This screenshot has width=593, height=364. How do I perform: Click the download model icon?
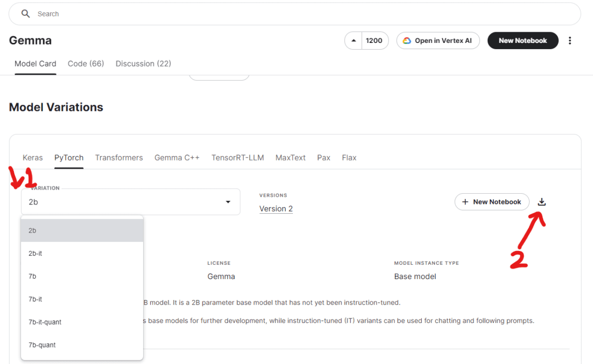pyautogui.click(x=541, y=201)
